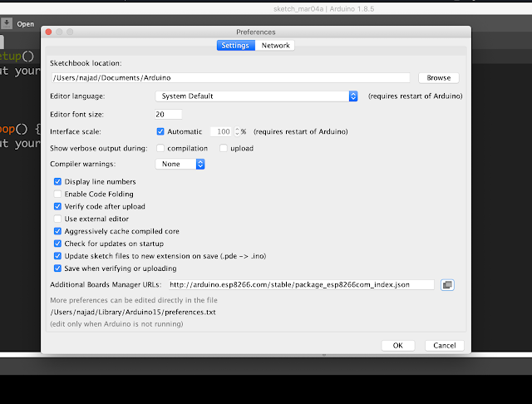Screen dimensions: 532x404
Task: Disable Automatic interface scale
Action: pyautogui.click(x=160, y=131)
